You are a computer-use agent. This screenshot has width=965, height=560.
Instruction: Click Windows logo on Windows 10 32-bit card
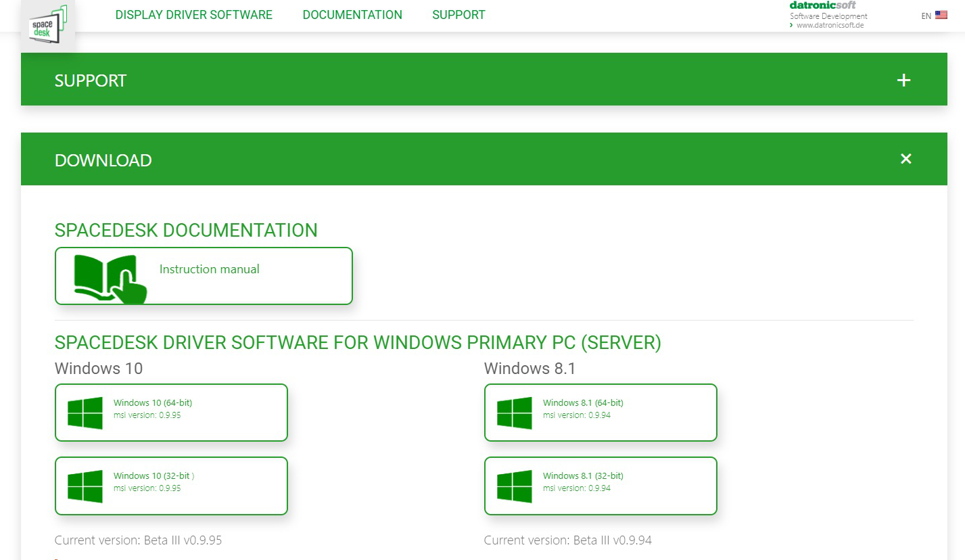(x=85, y=486)
